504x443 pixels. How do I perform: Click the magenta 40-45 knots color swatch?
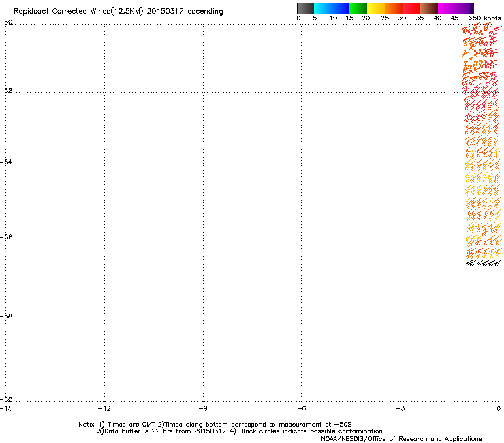447,8
